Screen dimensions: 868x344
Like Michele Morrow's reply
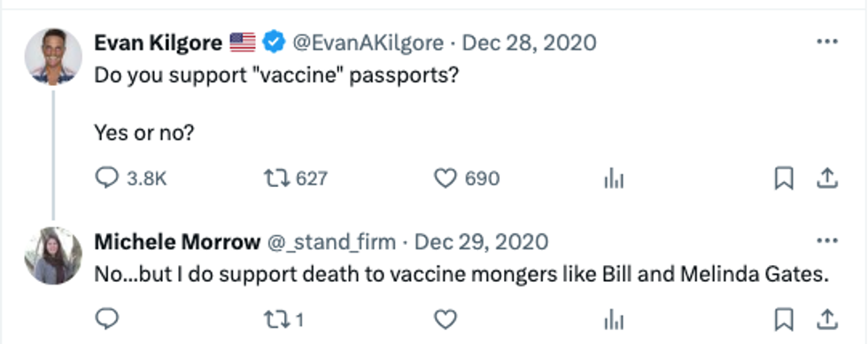(x=445, y=320)
